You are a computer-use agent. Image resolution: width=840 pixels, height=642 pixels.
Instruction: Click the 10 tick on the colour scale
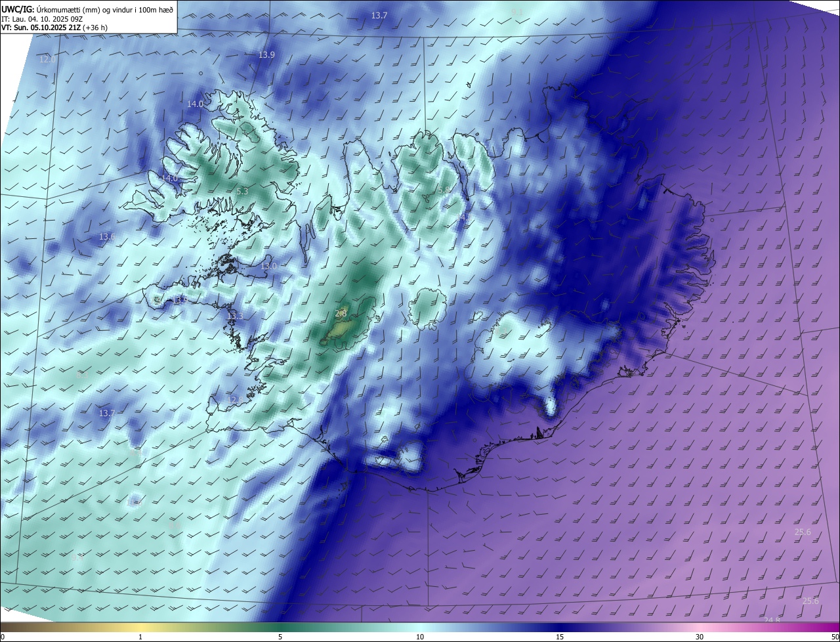click(x=420, y=637)
